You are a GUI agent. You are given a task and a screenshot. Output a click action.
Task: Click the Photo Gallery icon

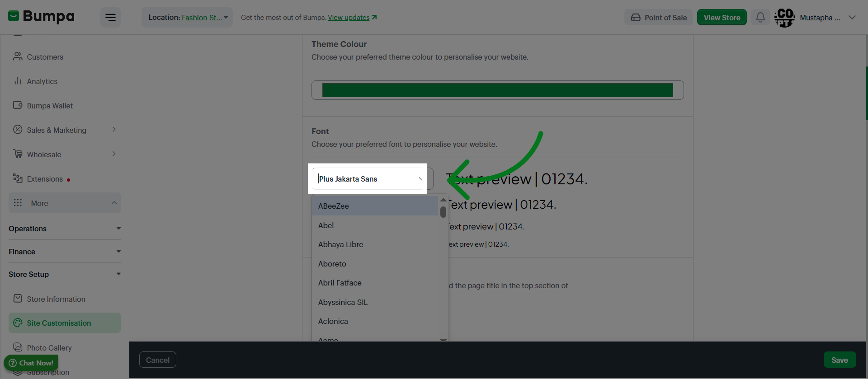click(18, 347)
